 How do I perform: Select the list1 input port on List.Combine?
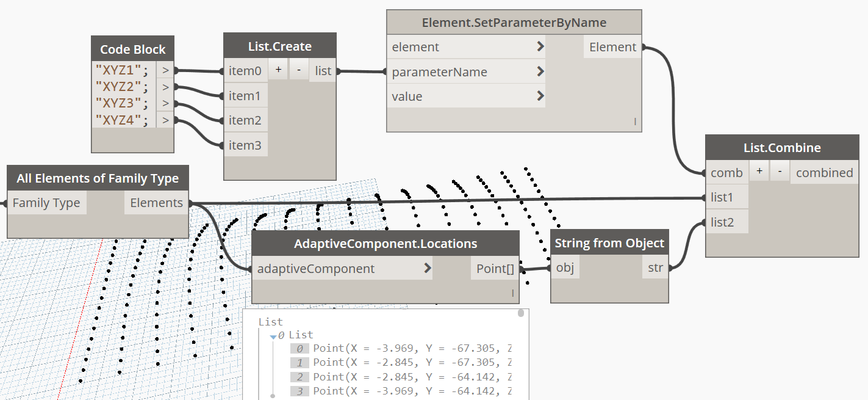point(726,197)
